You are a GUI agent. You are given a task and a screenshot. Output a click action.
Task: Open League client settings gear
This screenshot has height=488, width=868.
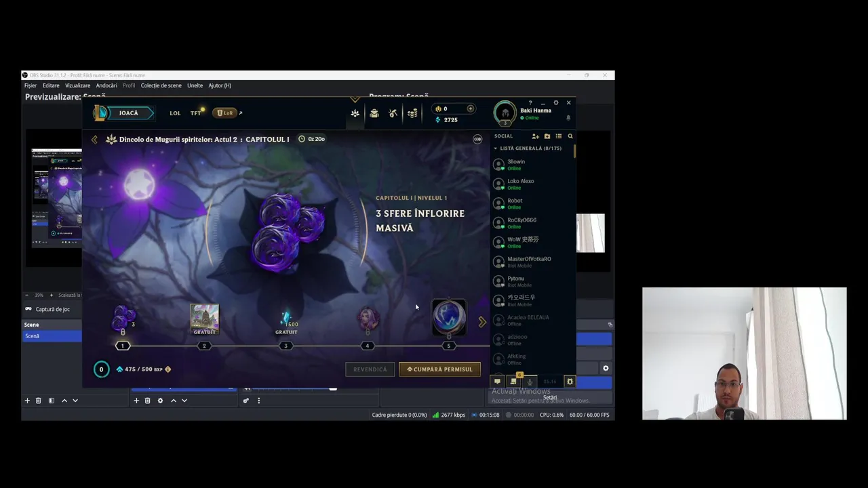coord(556,103)
